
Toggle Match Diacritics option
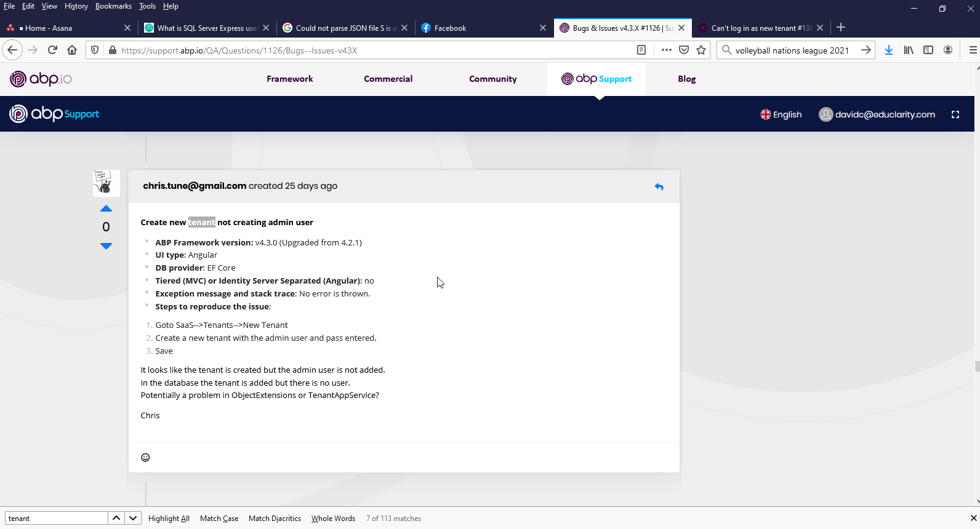click(x=275, y=519)
